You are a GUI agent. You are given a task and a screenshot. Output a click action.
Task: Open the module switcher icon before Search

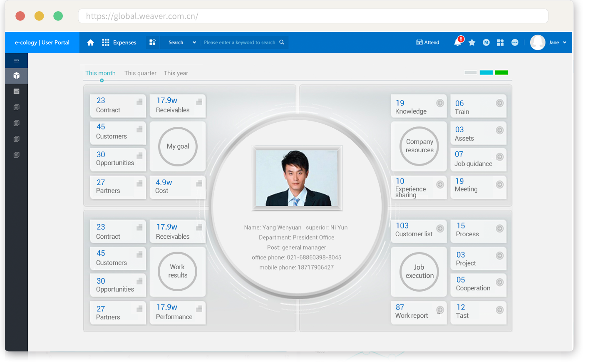click(152, 42)
